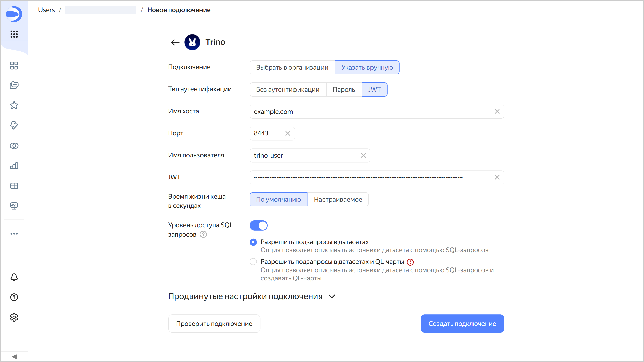Click the help question mark in sidebar
This screenshot has height=362, width=644.
click(14, 297)
